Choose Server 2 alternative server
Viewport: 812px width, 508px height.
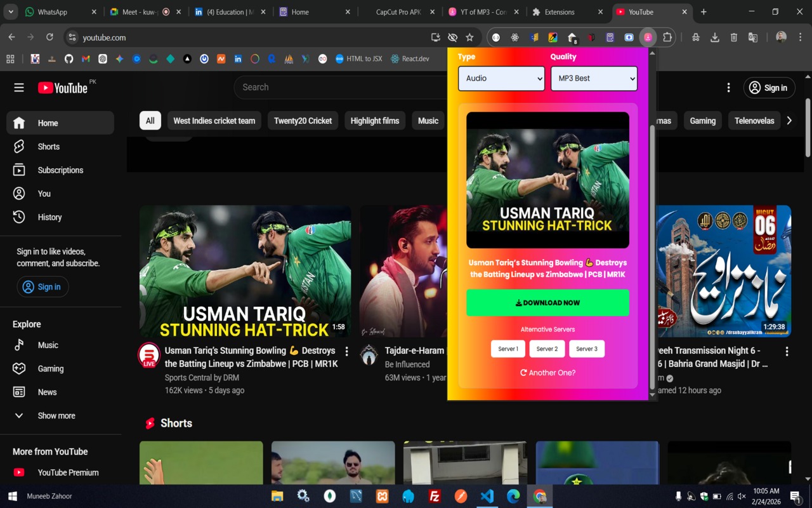[547, 349]
